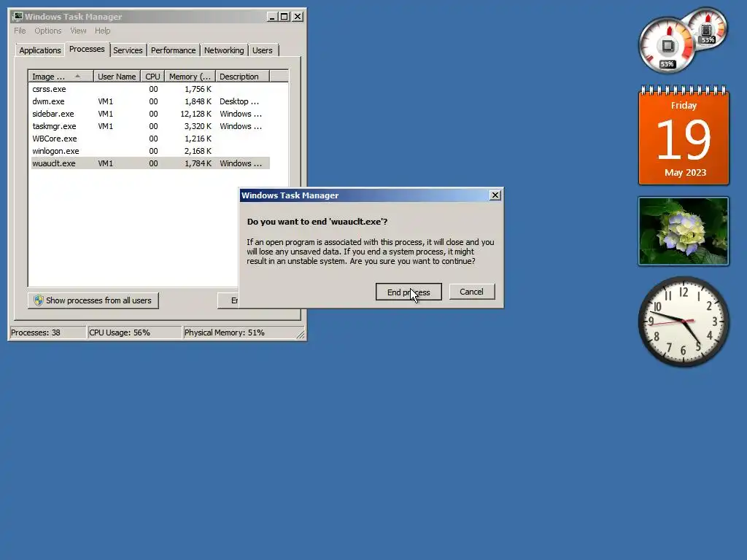Click the resize grip of Task Manager
Screen dimensions: 747x560
pyautogui.click(x=300, y=335)
